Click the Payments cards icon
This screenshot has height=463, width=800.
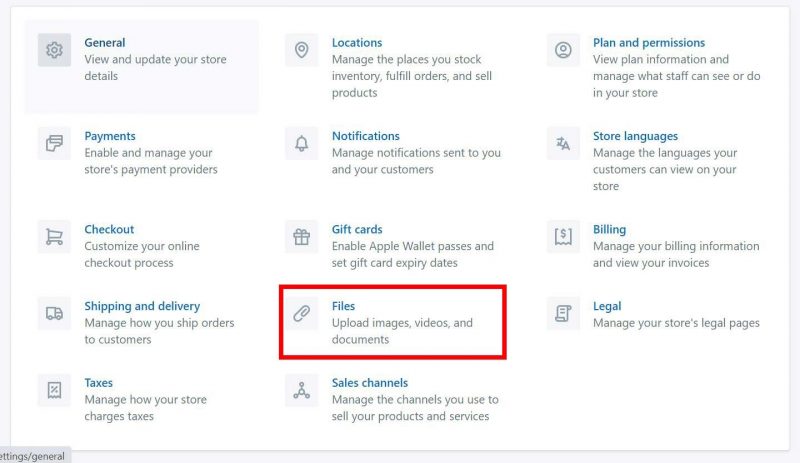tap(54, 143)
